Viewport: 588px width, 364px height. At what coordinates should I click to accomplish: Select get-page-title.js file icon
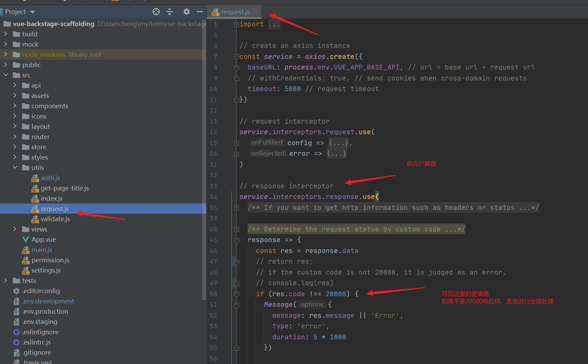coord(35,188)
